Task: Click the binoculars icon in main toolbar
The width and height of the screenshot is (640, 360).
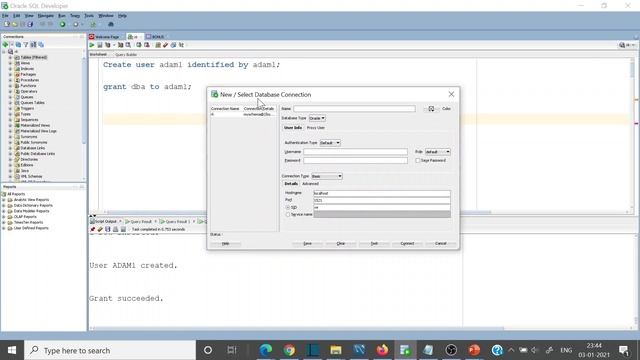Action: [x=111, y=24]
